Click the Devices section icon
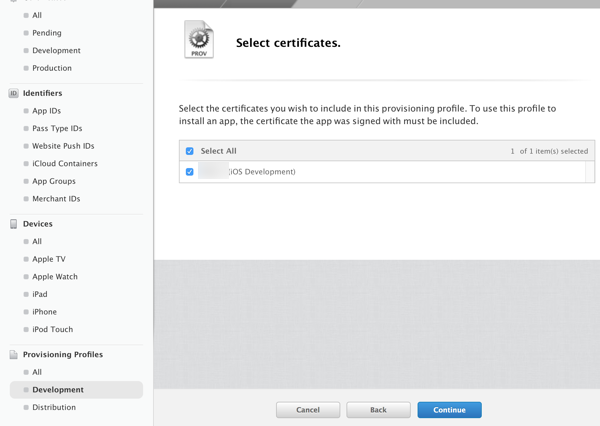 13,224
